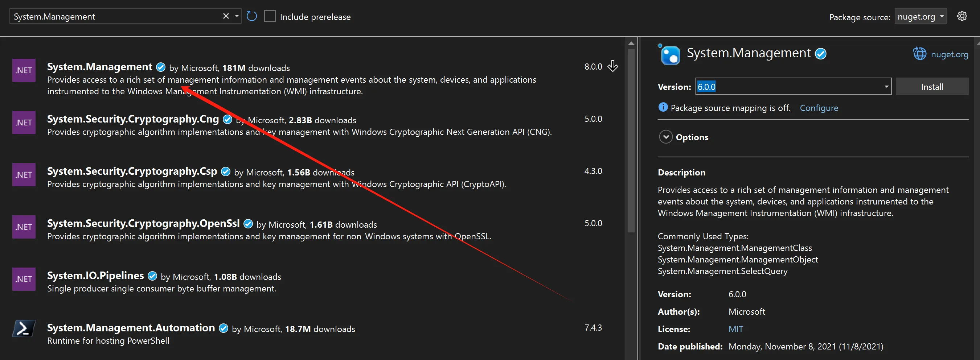Select the System.Security.Cryptography.Cng package title
The width and height of the screenshot is (980, 360).
point(133,119)
